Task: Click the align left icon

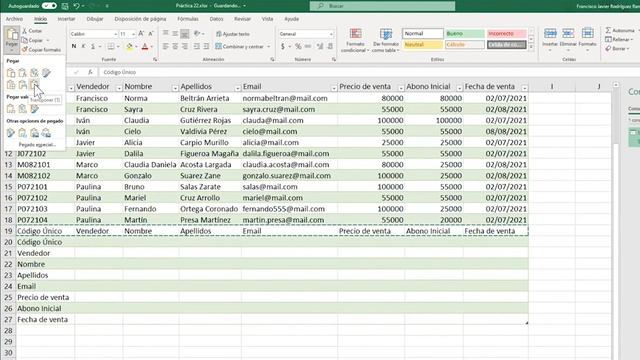Action: pos(165,47)
